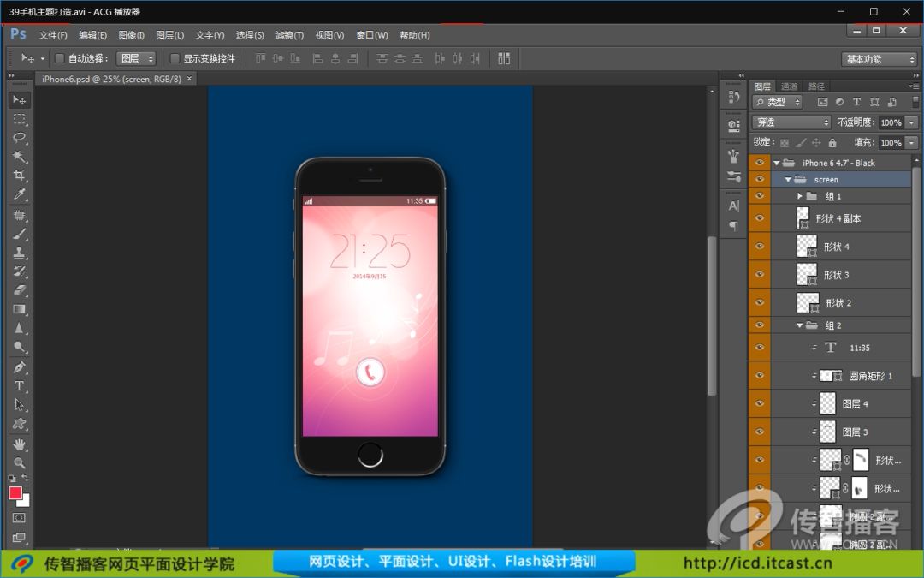
Task: Open the 滤镜(T) menu
Action: point(289,35)
